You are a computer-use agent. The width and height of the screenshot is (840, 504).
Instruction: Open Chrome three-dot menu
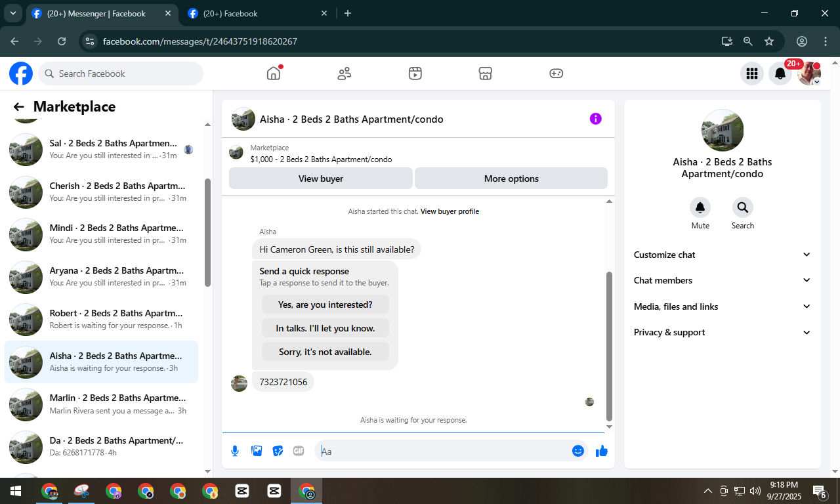tap(826, 41)
